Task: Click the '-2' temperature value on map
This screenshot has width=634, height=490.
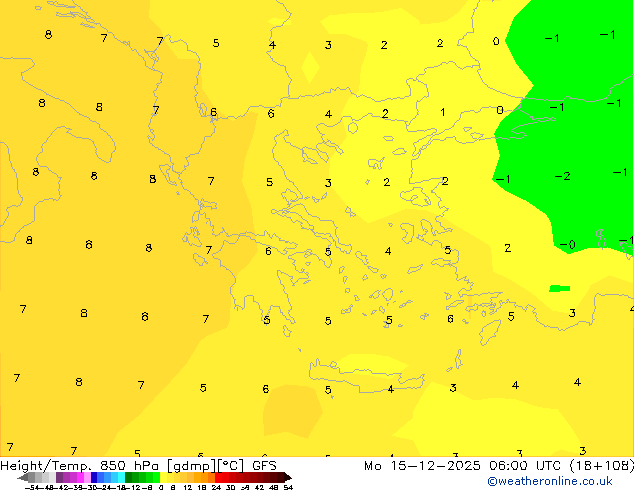Action: click(x=562, y=176)
